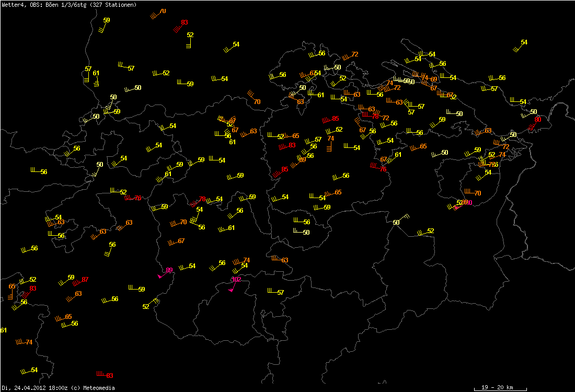
Task: Click the orange 72 station near the top border
Action: coord(355,54)
